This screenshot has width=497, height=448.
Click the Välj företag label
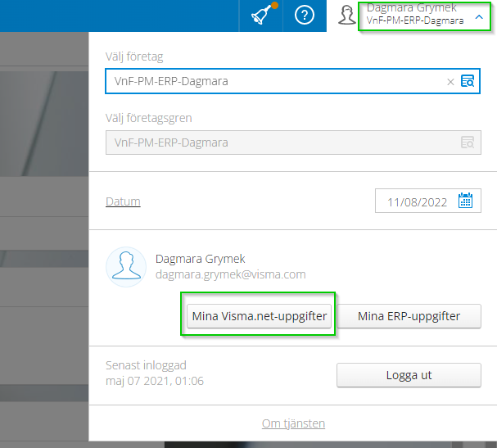point(134,57)
